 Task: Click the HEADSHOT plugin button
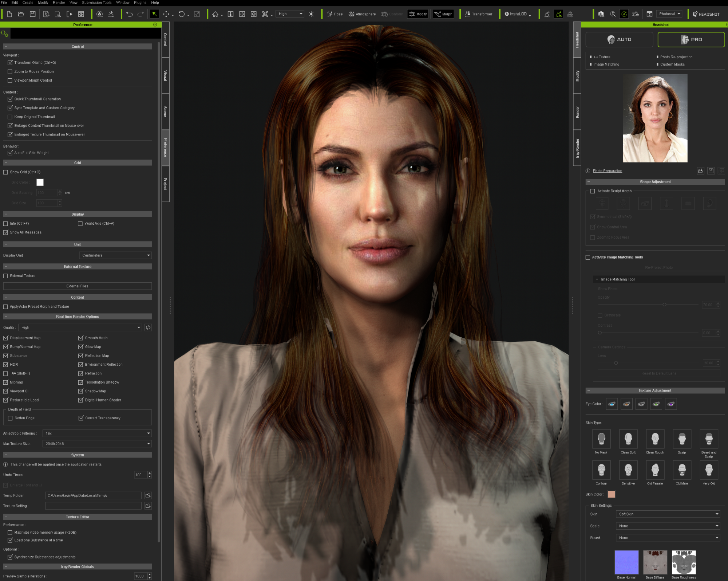click(x=706, y=14)
